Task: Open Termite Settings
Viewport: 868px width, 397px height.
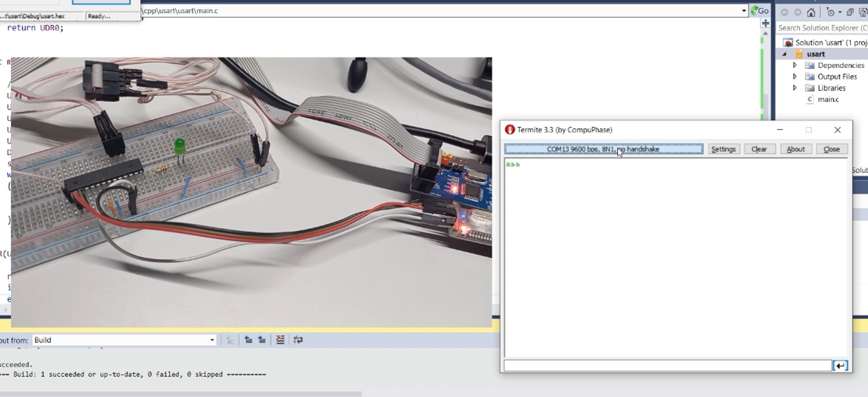Action: tap(723, 149)
